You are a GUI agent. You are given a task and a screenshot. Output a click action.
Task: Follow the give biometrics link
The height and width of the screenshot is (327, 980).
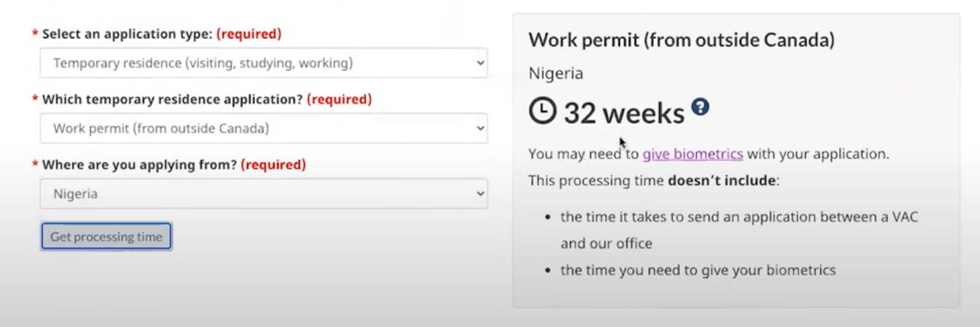(693, 154)
